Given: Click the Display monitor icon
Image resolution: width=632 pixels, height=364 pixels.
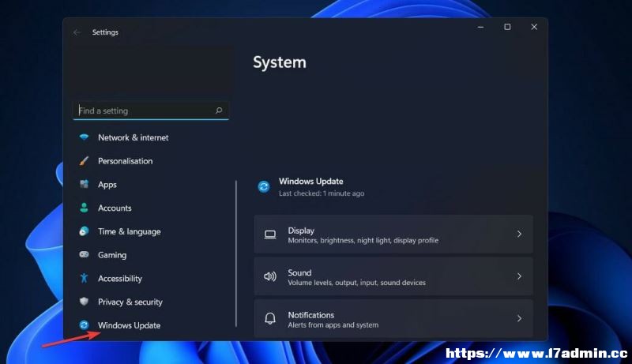Looking at the screenshot, I should 270,235.
